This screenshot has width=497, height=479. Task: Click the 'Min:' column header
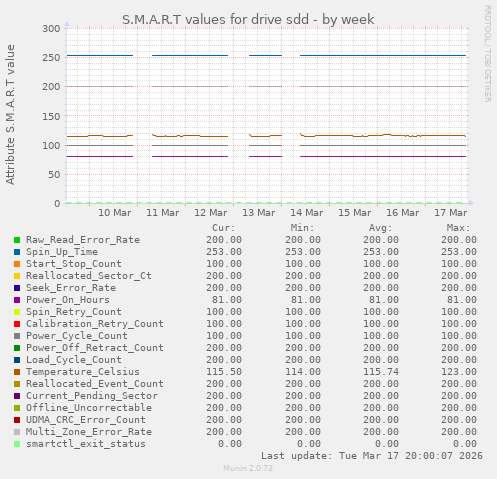coord(303,228)
